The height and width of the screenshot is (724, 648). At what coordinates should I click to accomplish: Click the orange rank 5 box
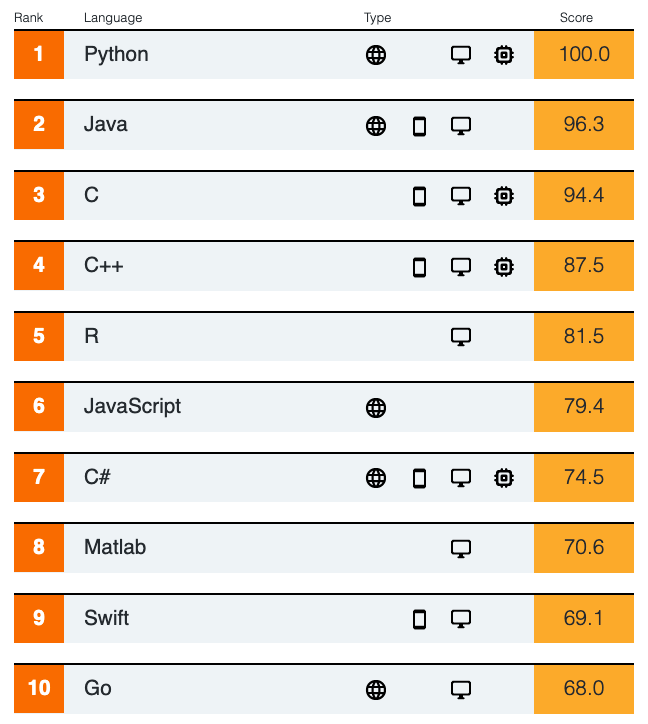pyautogui.click(x=39, y=337)
